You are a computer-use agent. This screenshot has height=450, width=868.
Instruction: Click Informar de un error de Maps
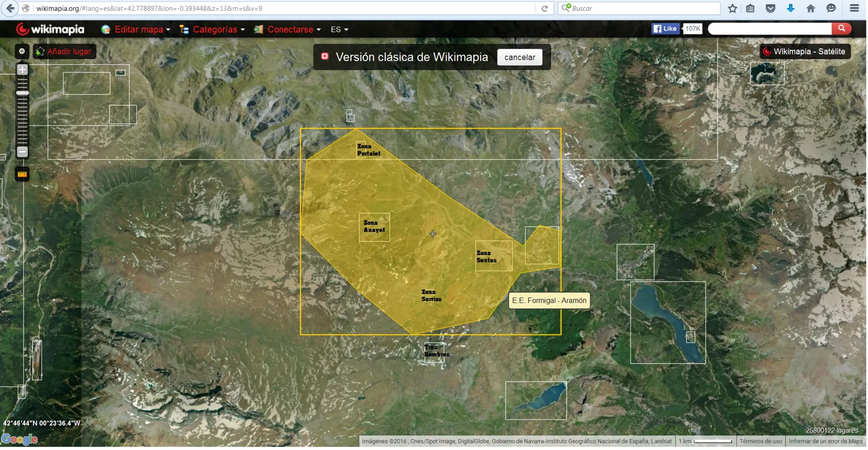[x=825, y=441]
